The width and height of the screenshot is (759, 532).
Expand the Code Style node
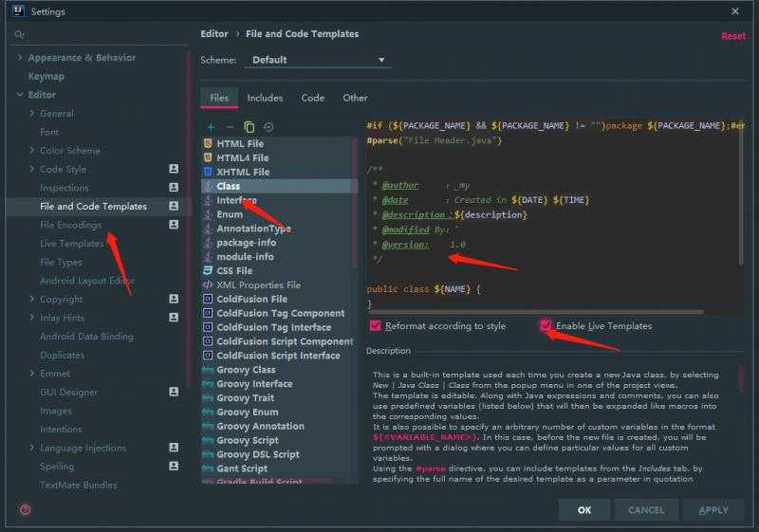click(x=32, y=169)
